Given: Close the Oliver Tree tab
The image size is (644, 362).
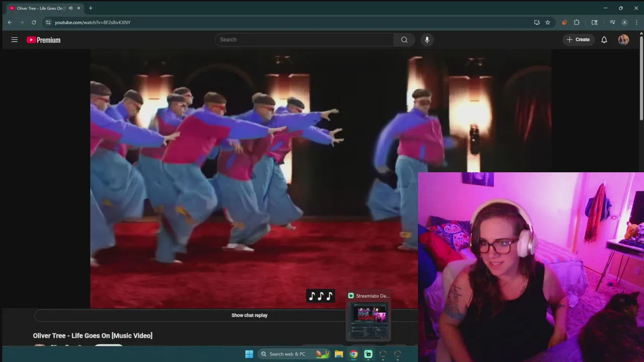Looking at the screenshot, I should click(78, 8).
